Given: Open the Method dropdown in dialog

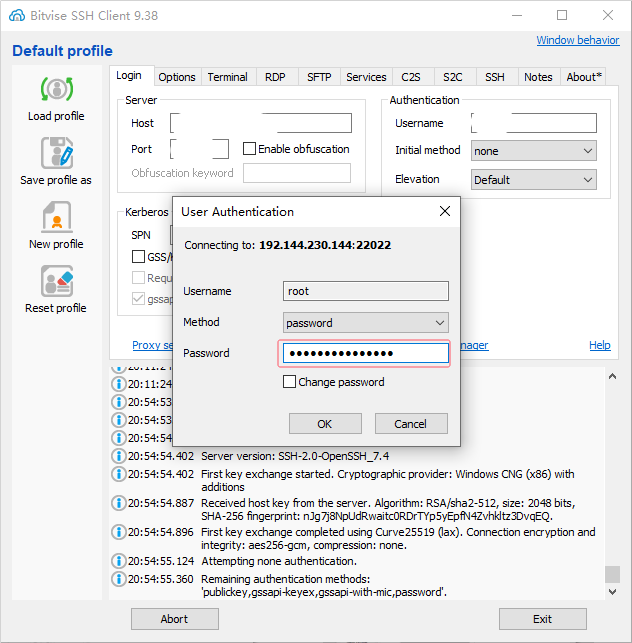Looking at the screenshot, I should pos(365,323).
